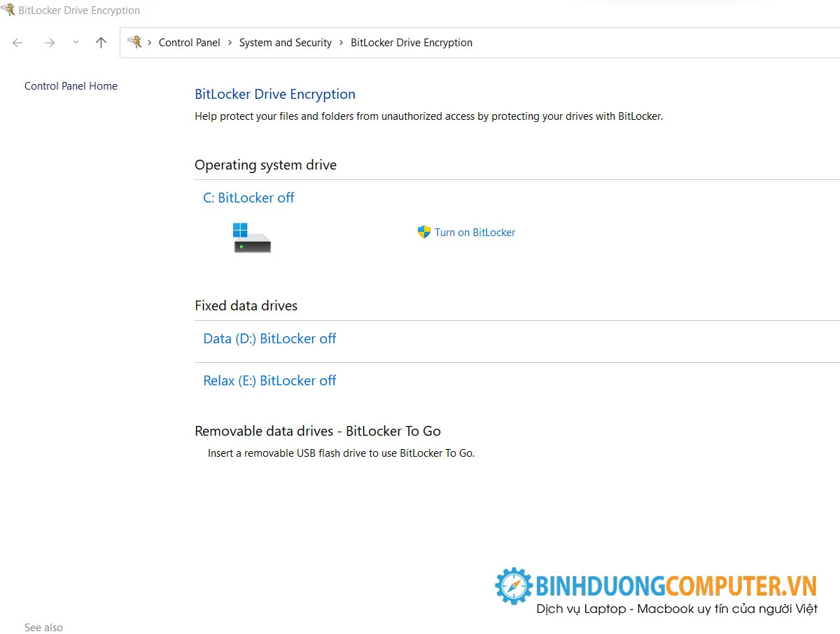Click the Back navigation arrow

point(17,43)
